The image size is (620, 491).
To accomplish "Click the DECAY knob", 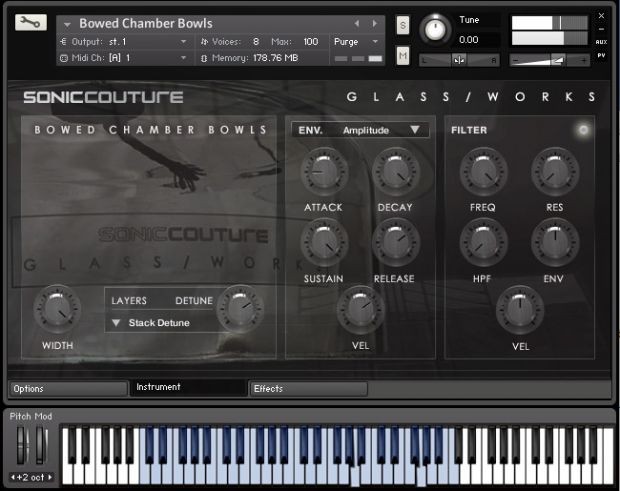I will pos(395,172).
